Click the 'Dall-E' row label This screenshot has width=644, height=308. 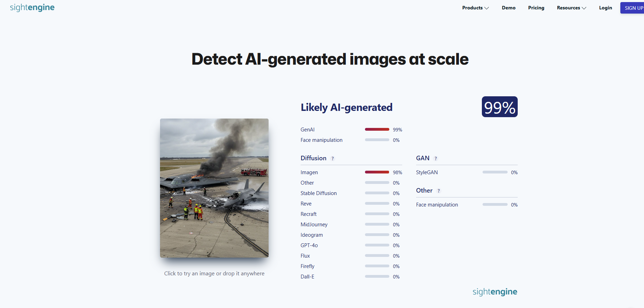(x=308, y=277)
